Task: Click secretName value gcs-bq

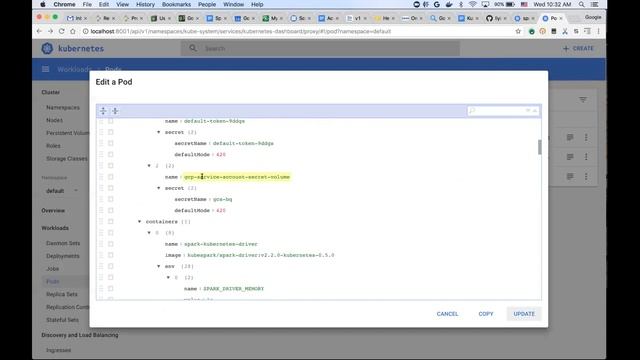Action: 222,199
